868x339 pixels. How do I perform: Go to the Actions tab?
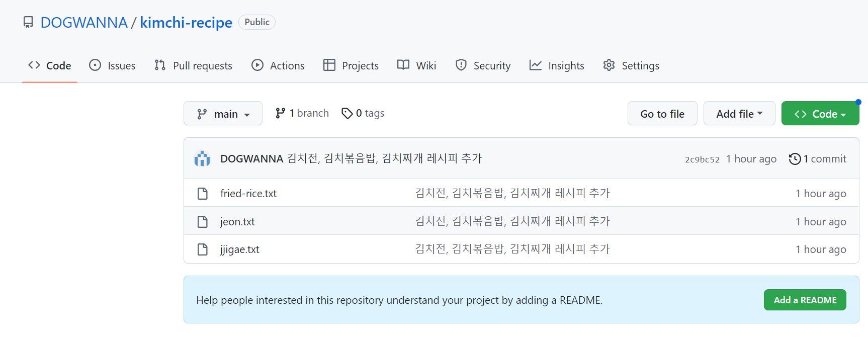(278, 65)
